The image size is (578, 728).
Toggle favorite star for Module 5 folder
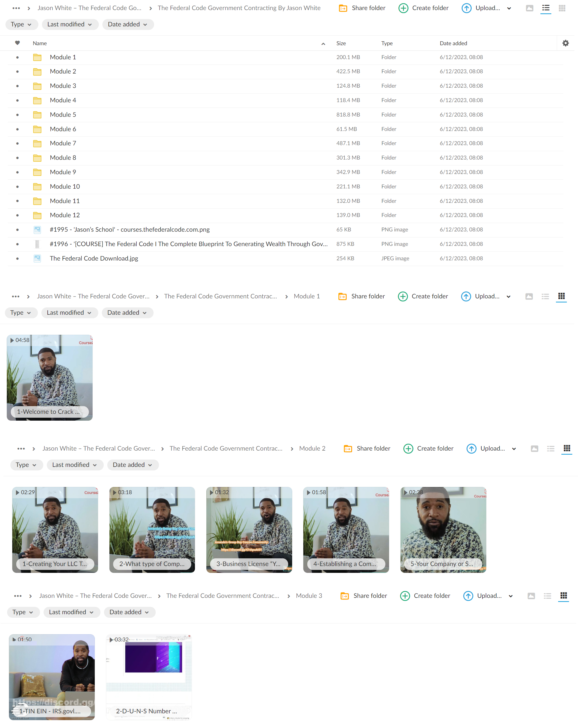click(18, 115)
